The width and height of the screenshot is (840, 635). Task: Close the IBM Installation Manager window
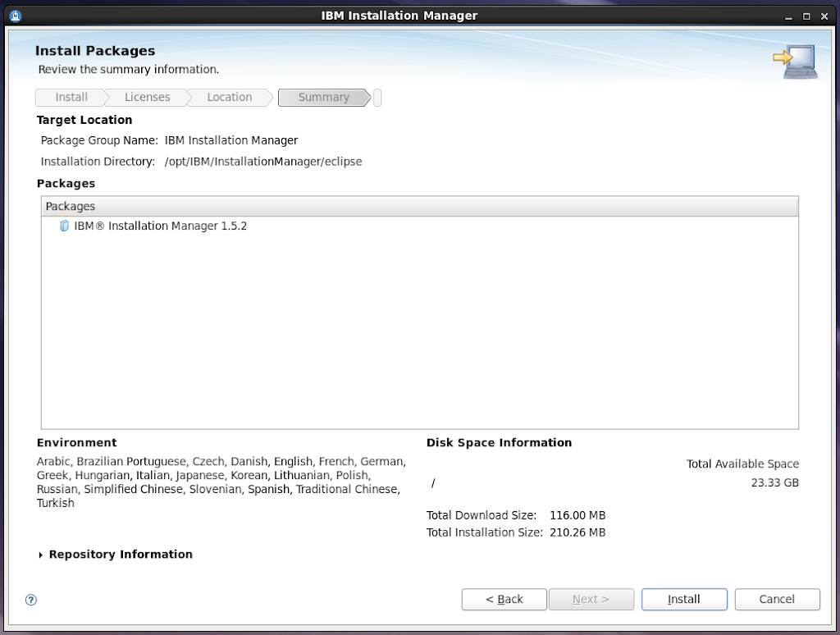pyautogui.click(x=824, y=16)
